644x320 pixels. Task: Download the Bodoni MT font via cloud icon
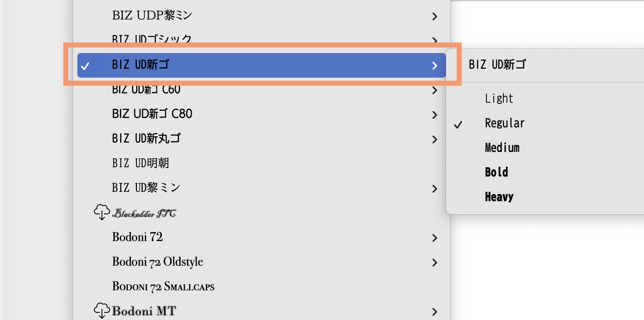tap(102, 310)
